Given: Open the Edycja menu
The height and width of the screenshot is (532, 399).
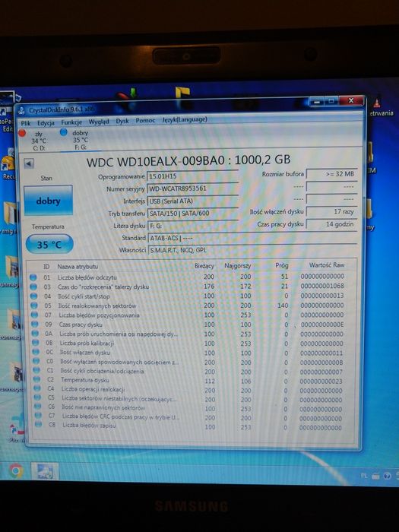Looking at the screenshot, I should [46, 123].
